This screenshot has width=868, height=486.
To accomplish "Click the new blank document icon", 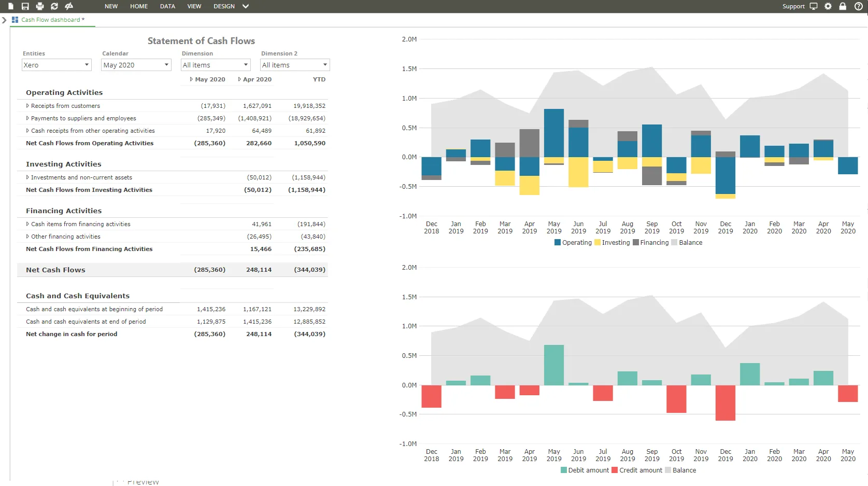I will tap(10, 6).
